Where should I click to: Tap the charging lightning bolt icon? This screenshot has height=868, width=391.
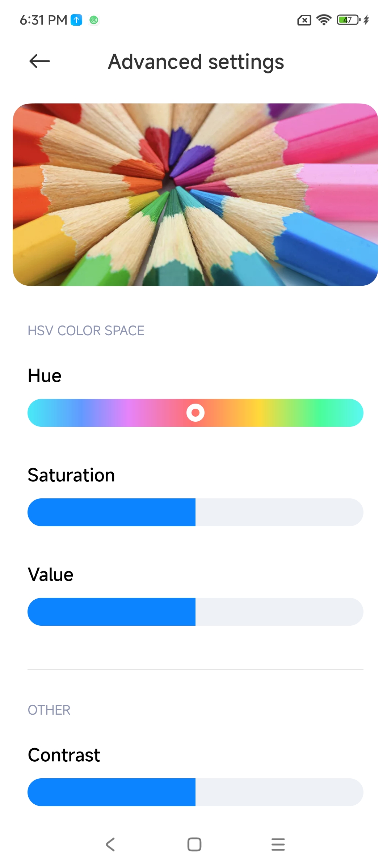(366, 20)
